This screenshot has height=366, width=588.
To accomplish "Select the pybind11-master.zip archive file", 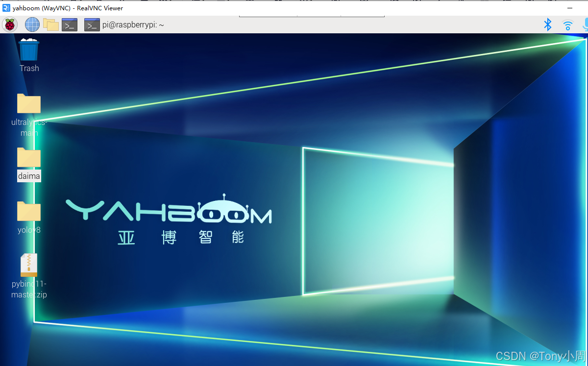I will (x=29, y=276).
